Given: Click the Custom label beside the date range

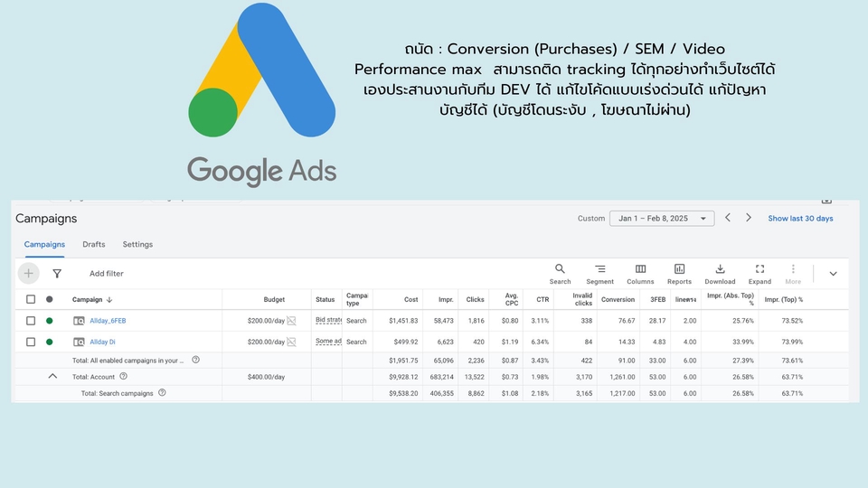Looking at the screenshot, I should 591,219.
